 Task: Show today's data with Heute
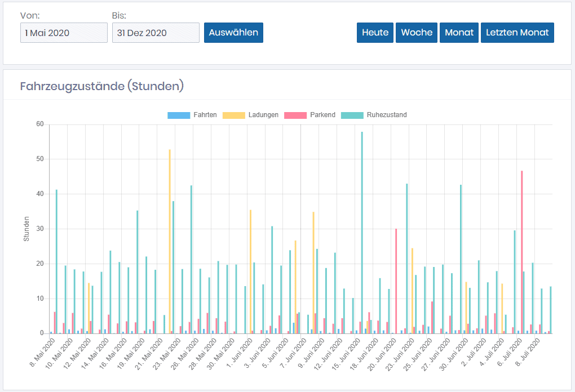375,33
